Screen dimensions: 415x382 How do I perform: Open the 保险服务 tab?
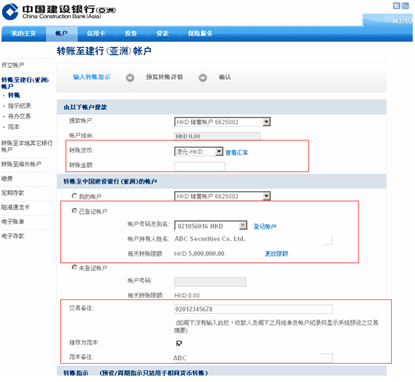[x=200, y=33]
